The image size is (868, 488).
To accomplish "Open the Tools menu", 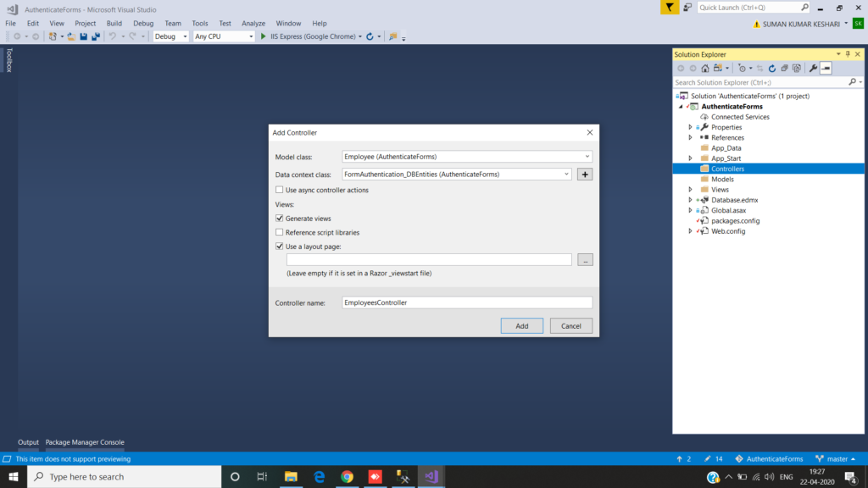I will 200,23.
